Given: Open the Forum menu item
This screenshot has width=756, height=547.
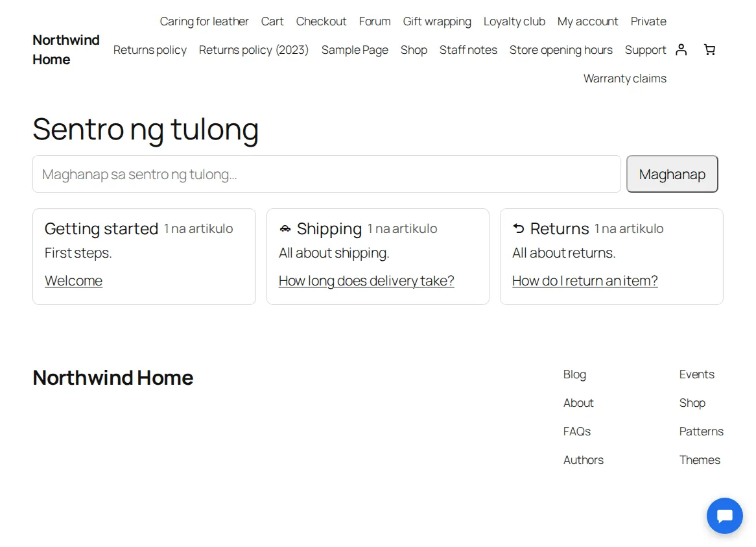Looking at the screenshot, I should 375,21.
